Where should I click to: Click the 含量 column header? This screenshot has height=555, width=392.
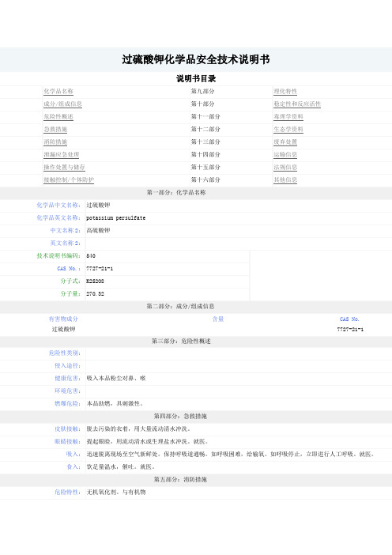[x=218, y=319]
